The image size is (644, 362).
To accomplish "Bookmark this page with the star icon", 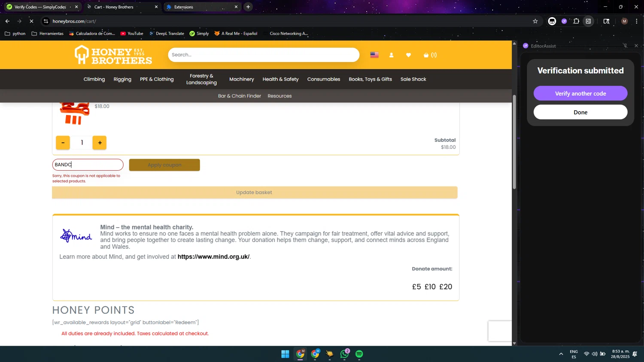I will point(535,21).
